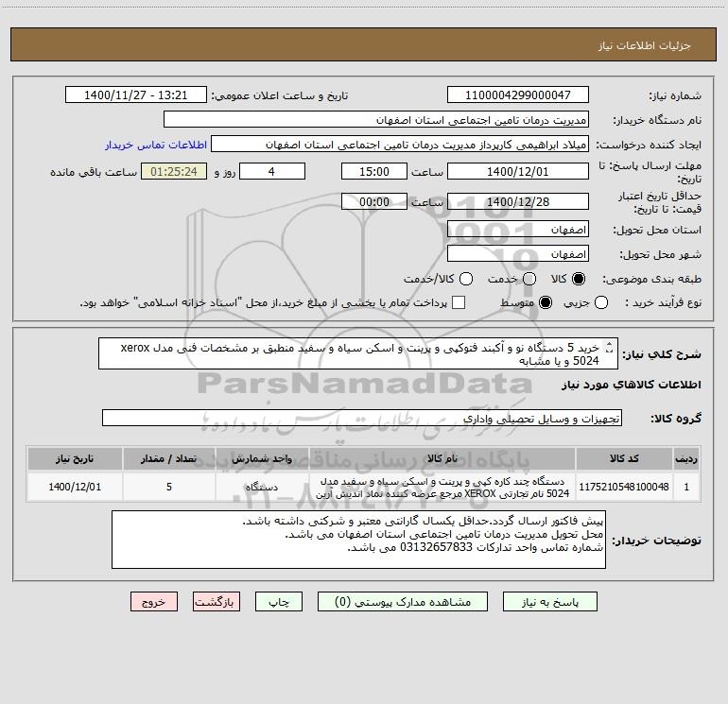This screenshot has width=728, height=704.
Task: Click the ردیف column header
Action: (686, 458)
